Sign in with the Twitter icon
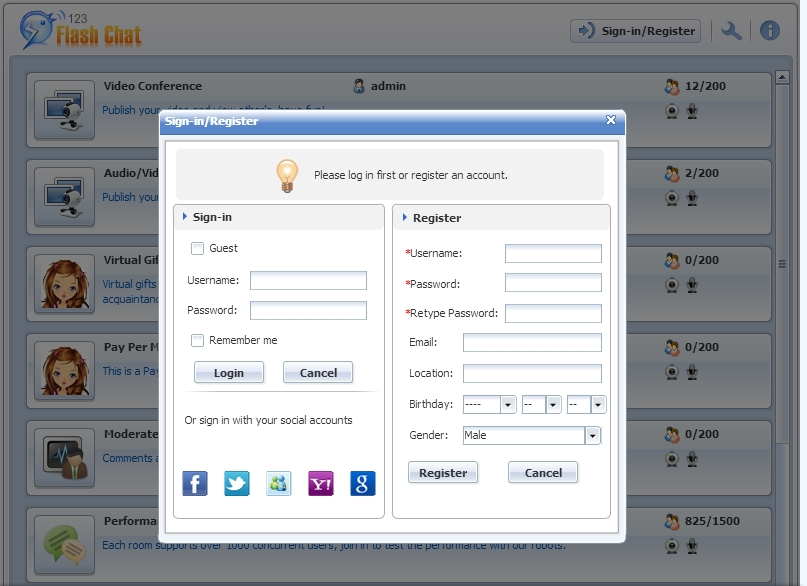 [x=237, y=484]
